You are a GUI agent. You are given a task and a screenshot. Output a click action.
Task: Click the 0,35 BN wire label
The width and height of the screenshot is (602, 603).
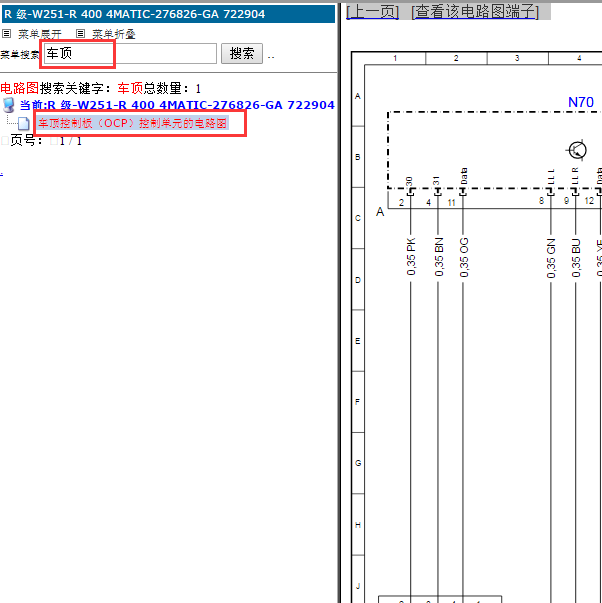click(x=439, y=257)
